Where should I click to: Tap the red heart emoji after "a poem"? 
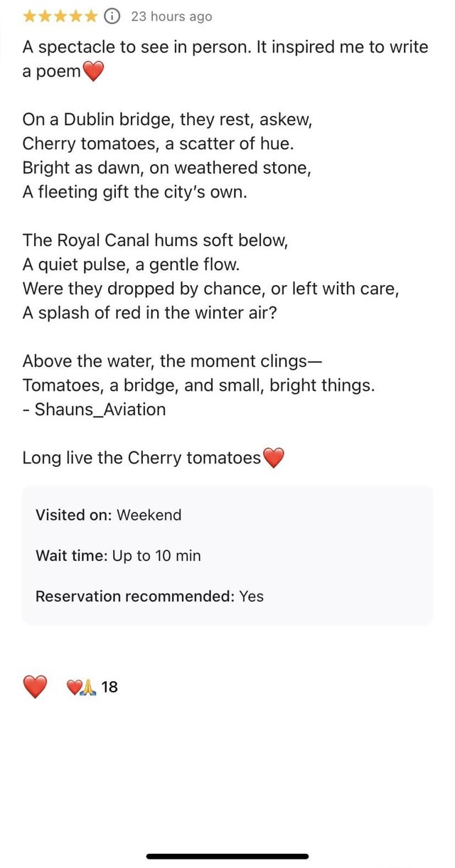tap(94, 72)
